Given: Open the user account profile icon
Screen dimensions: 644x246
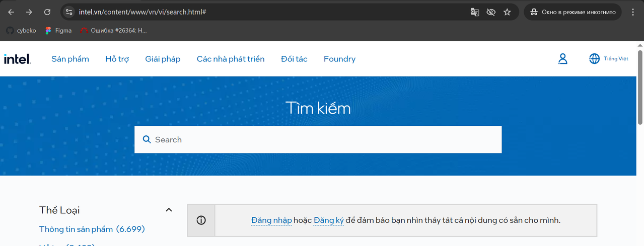Looking at the screenshot, I should [x=563, y=59].
